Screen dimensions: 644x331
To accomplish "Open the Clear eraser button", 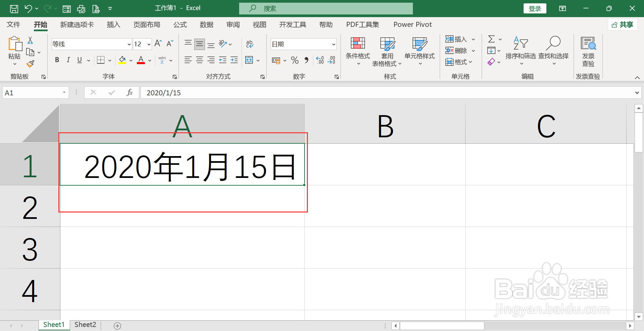I will pyautogui.click(x=491, y=62).
